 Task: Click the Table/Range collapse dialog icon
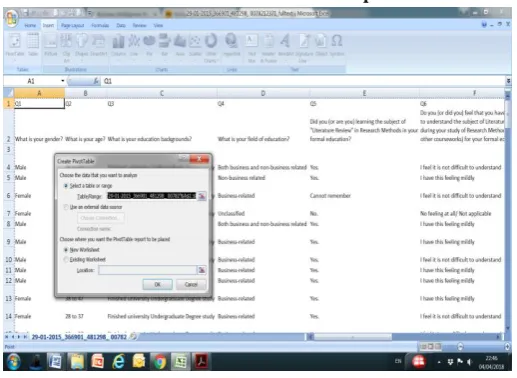click(x=202, y=196)
